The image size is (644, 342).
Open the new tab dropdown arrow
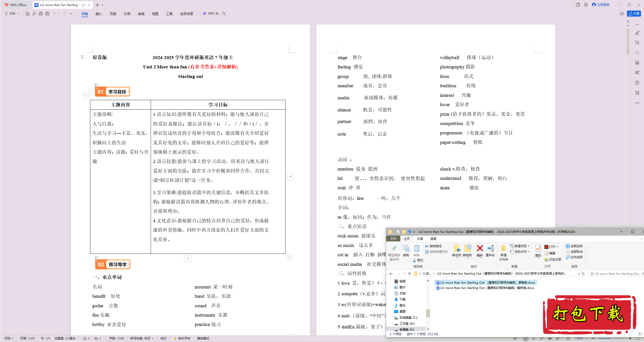click(x=103, y=5)
